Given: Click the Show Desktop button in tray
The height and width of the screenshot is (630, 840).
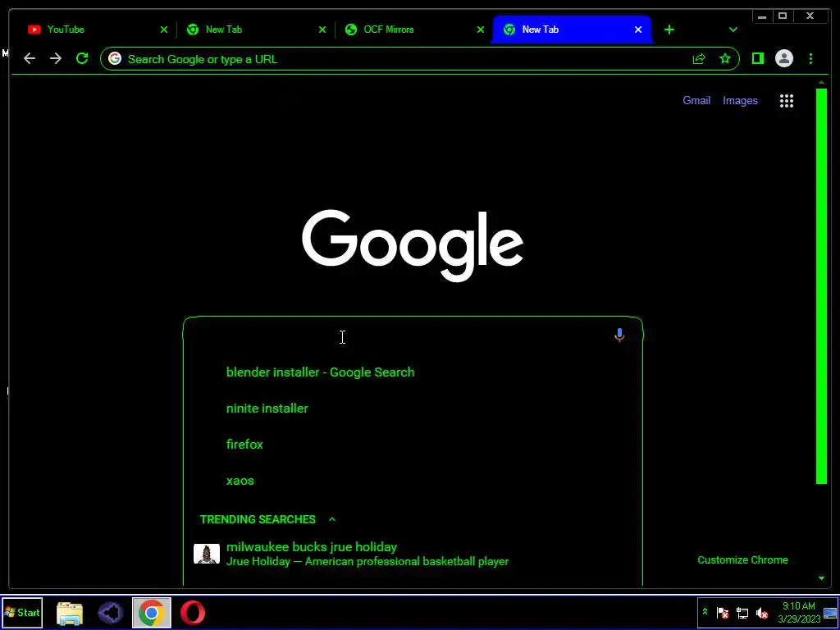Looking at the screenshot, I should 830,612.
